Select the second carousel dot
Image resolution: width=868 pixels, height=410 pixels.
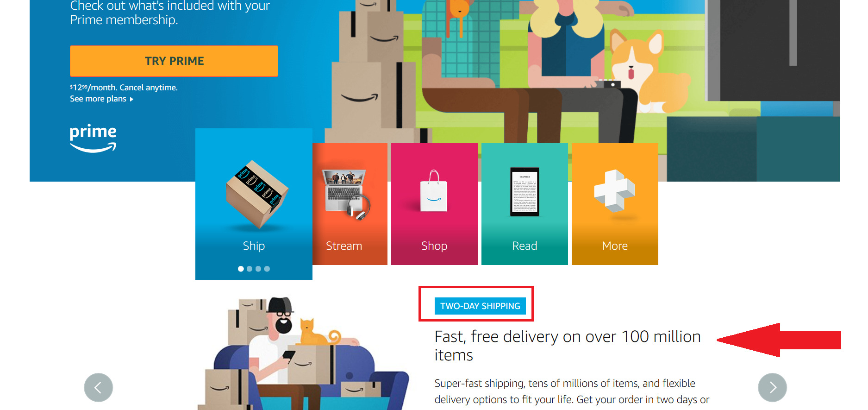[x=250, y=269]
